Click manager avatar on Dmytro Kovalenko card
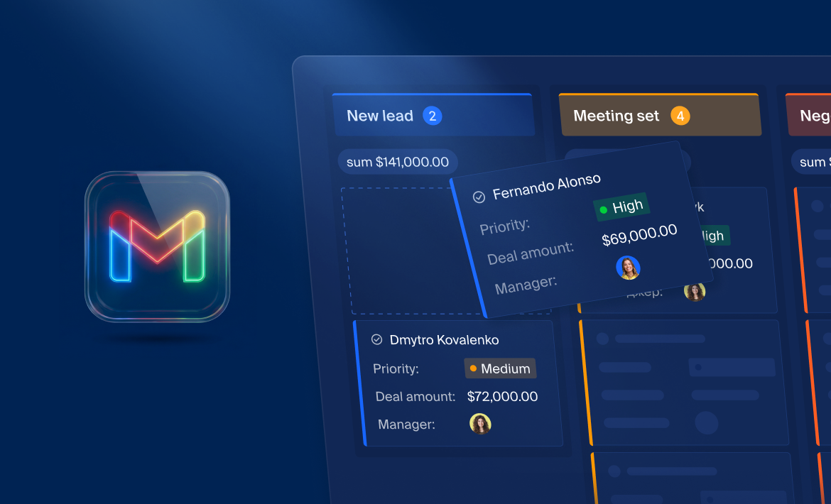831x504 pixels. tap(480, 424)
